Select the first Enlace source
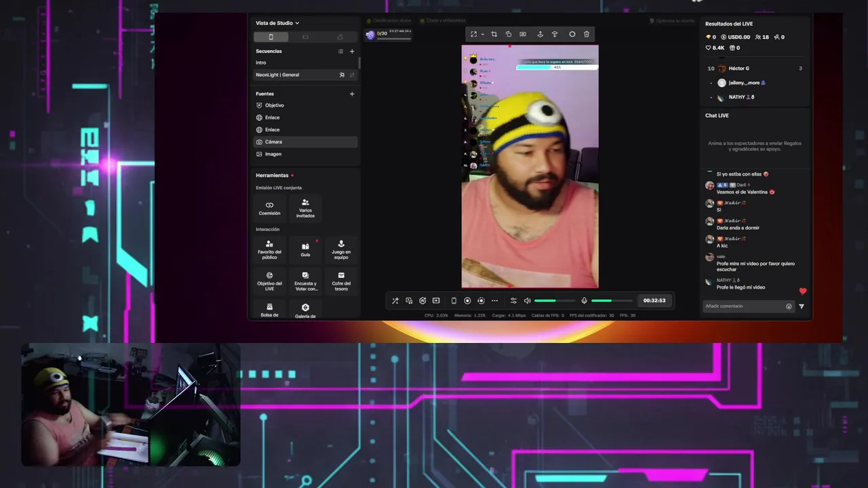Screen dimensions: 868x488 coord(305,117)
